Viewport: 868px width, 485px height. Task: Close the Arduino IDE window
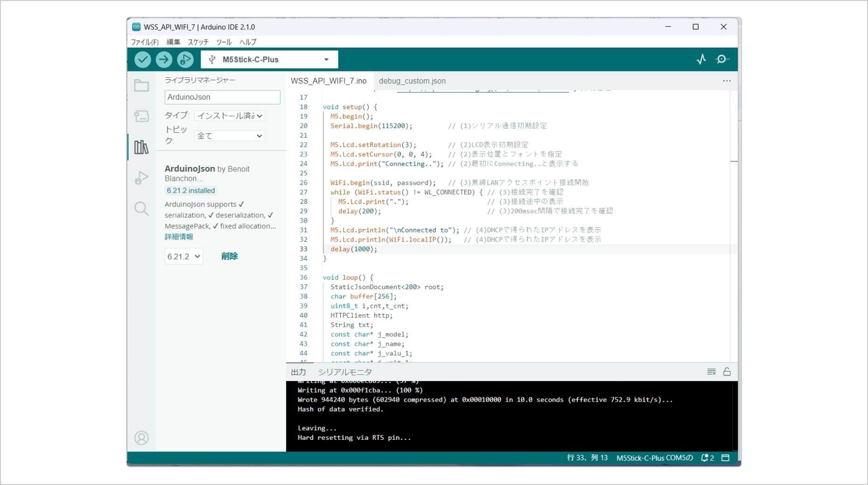[x=724, y=27]
